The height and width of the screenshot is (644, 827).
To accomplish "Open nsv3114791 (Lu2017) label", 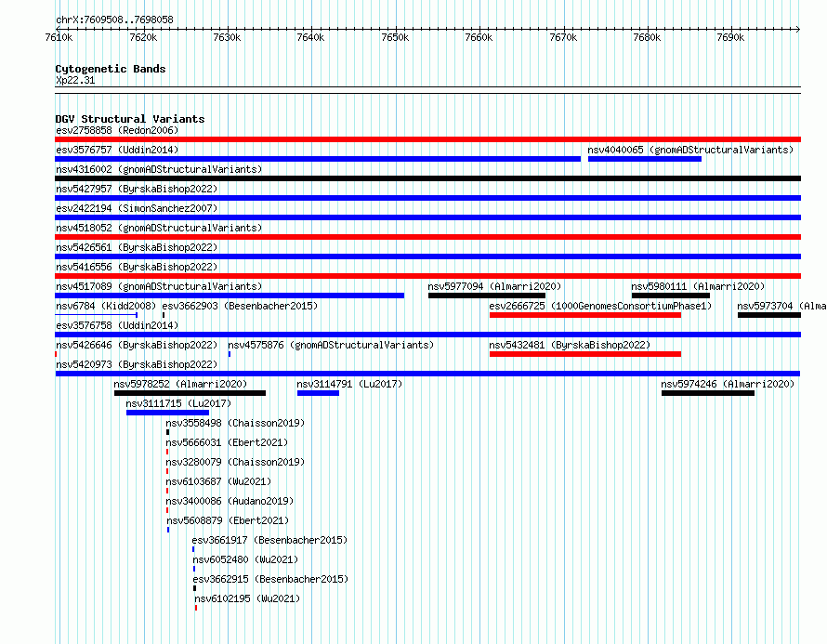I will click(x=349, y=384).
